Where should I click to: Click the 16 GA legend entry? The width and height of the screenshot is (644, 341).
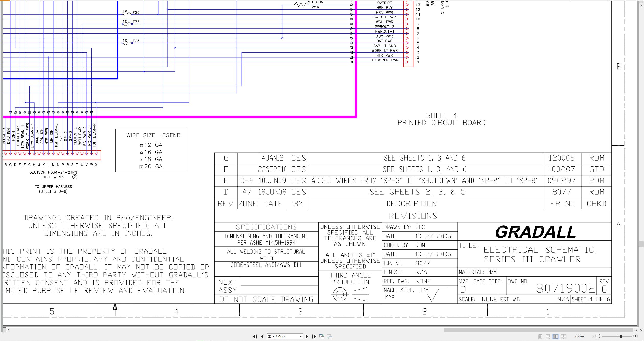(151, 152)
